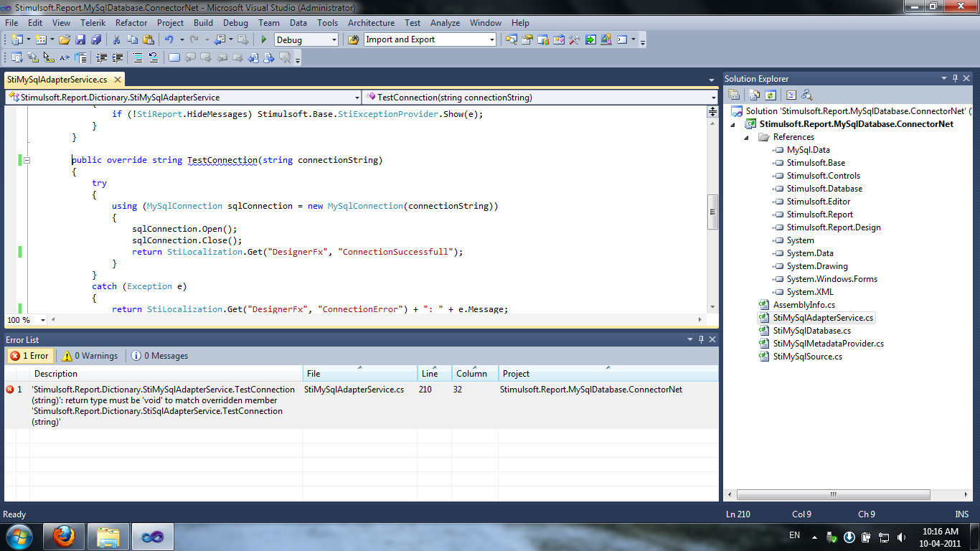Open the Windows Start menu
This screenshot has width=980, height=551.
point(19,536)
